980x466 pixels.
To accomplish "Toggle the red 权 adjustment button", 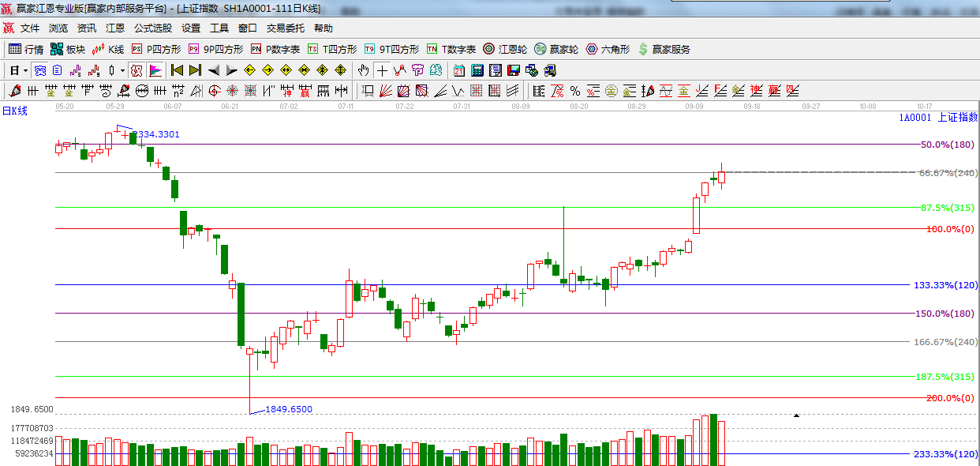I will click(x=137, y=70).
